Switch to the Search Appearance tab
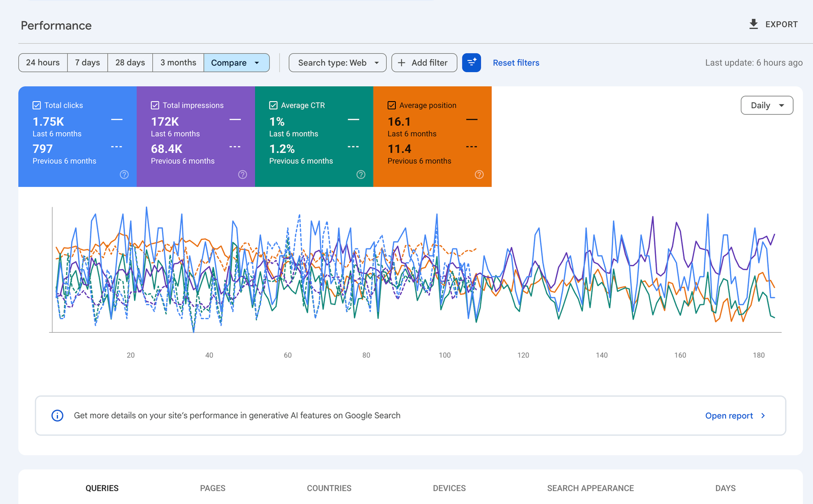 click(x=590, y=488)
